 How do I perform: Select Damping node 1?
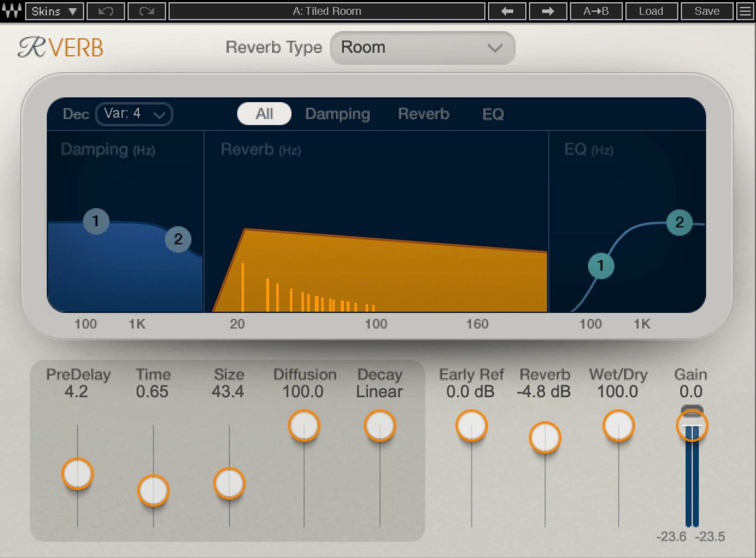click(96, 221)
